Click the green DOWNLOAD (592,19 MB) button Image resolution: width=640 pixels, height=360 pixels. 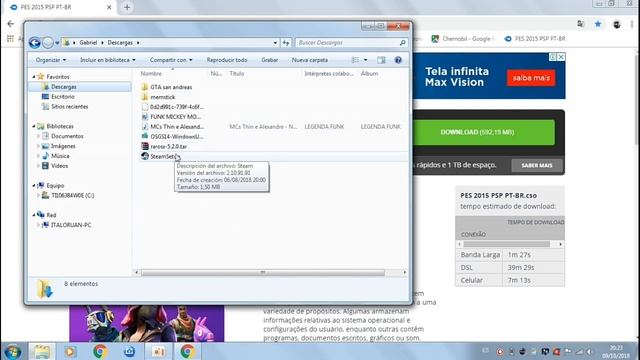click(x=484, y=132)
